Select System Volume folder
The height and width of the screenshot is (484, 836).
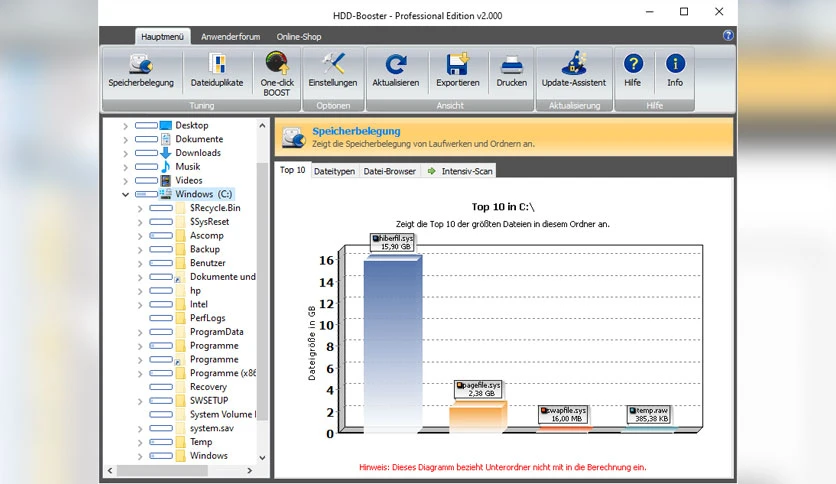click(222, 414)
